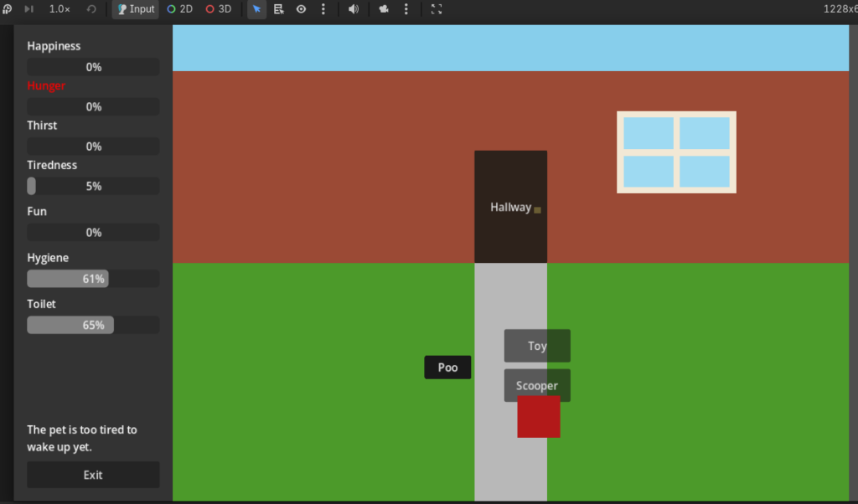Click the red square pet

click(x=539, y=417)
